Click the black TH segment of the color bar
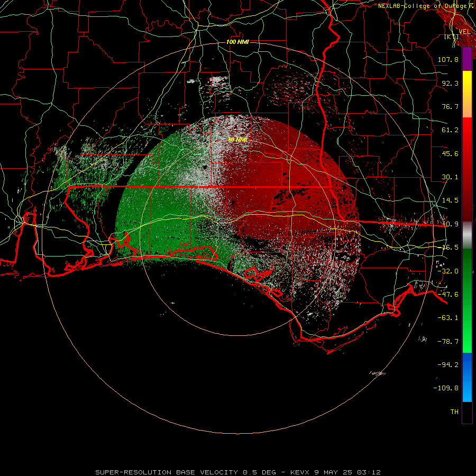 coord(467,412)
